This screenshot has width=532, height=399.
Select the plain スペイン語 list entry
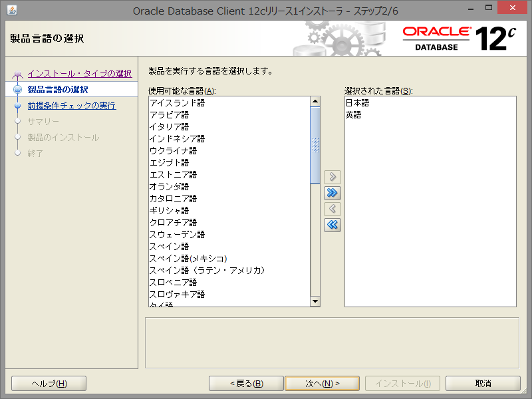tap(229, 247)
